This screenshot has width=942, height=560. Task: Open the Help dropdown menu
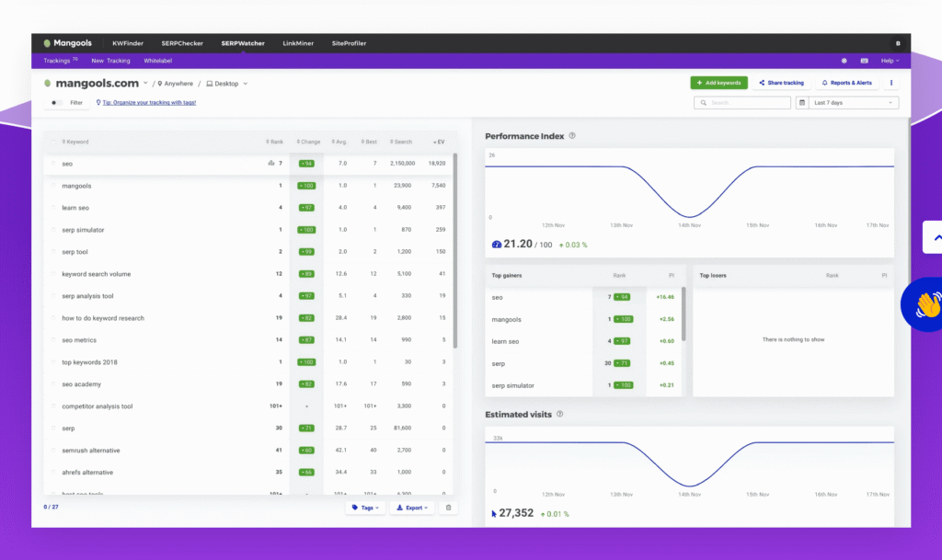[890, 61]
